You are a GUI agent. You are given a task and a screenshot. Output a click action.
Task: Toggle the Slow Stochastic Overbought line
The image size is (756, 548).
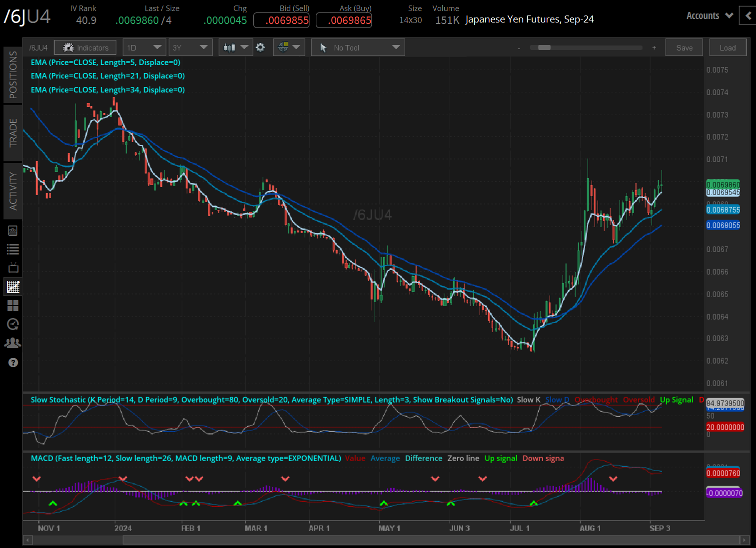(x=596, y=399)
